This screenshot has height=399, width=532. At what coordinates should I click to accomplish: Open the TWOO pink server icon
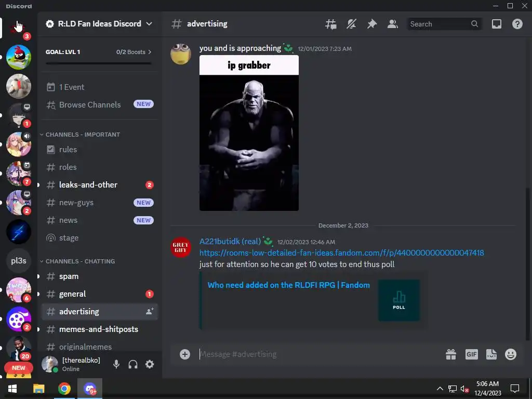[x=19, y=290]
